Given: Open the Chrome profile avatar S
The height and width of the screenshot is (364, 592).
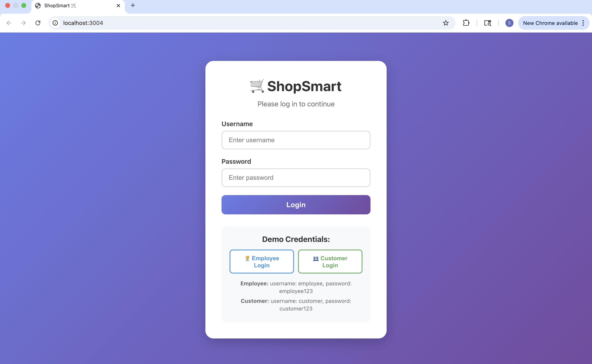Looking at the screenshot, I should point(509,23).
